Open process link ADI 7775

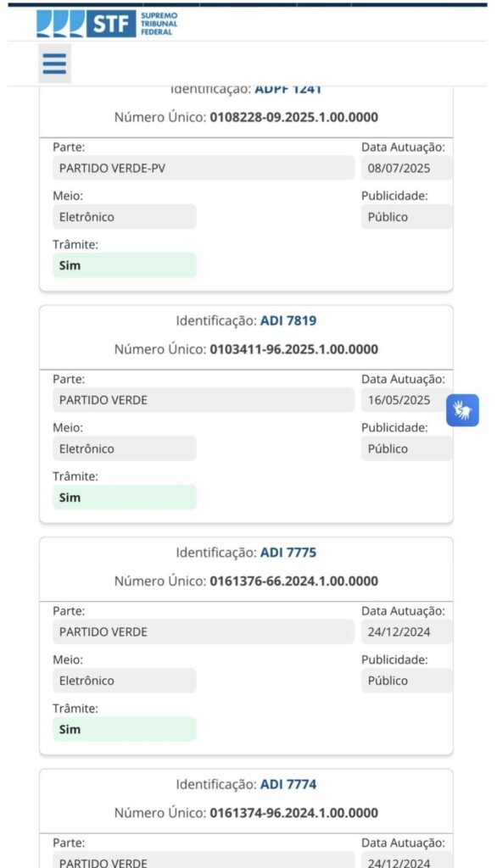(288, 553)
